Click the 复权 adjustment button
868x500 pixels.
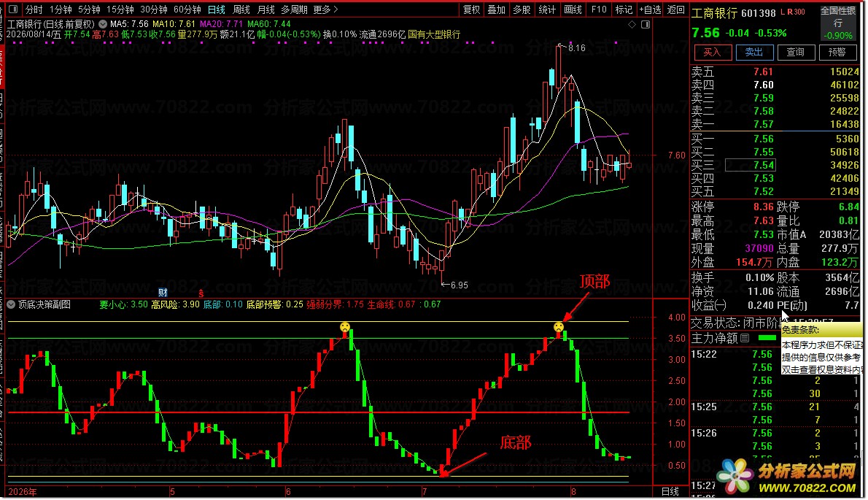[472, 9]
